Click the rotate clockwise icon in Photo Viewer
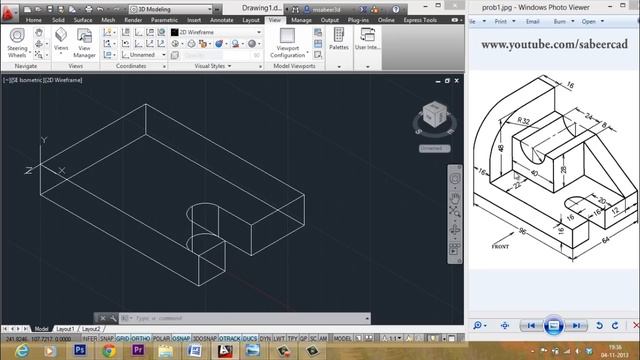 pos(615,325)
